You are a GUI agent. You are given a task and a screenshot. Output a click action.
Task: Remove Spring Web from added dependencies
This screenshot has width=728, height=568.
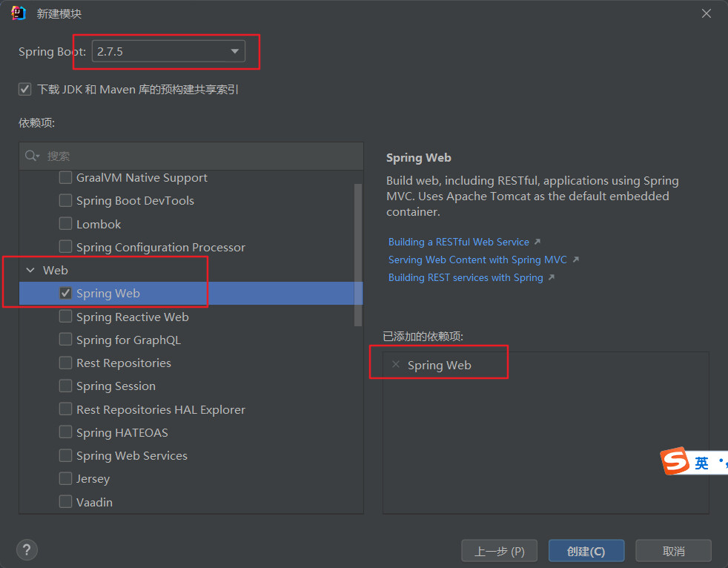point(396,365)
